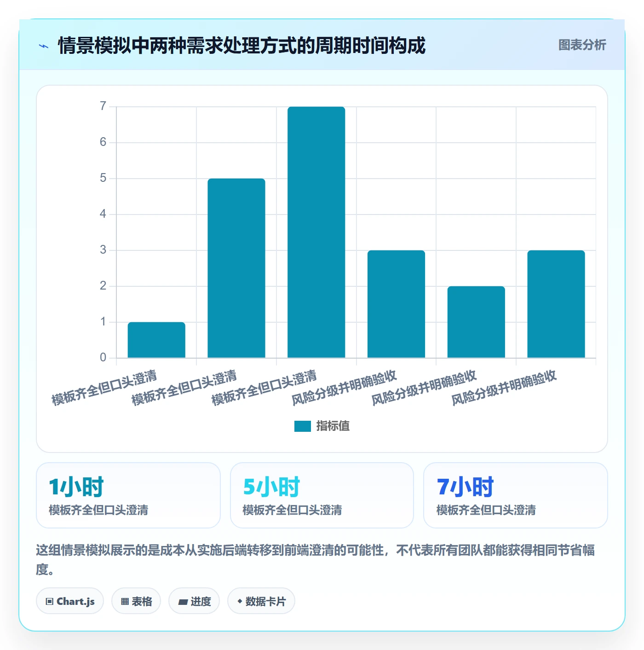Screen dimensions: 644x650
Task: Click the bar icon in 进度 chip
Action: [x=183, y=602]
